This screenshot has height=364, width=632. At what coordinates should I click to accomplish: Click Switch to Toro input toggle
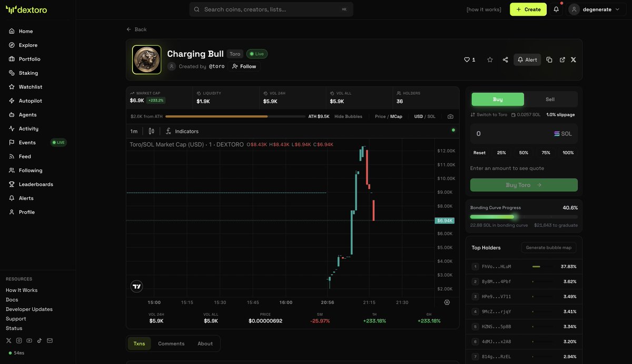(489, 114)
